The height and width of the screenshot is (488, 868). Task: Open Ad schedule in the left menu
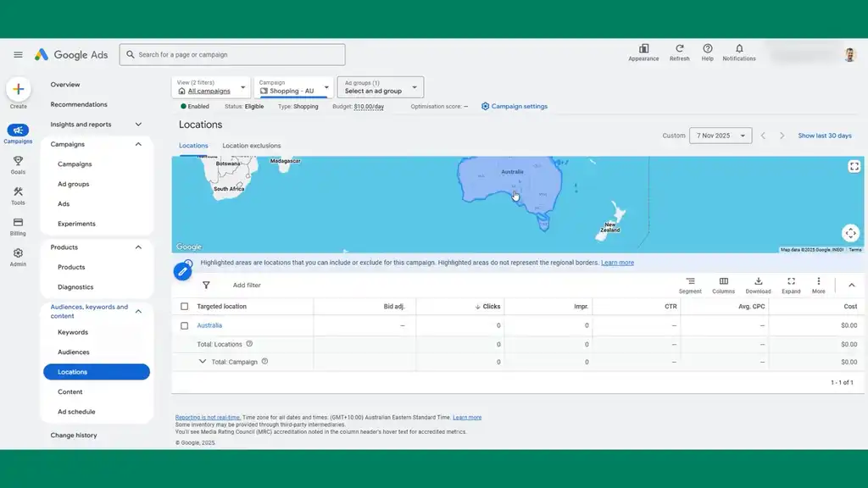point(76,412)
